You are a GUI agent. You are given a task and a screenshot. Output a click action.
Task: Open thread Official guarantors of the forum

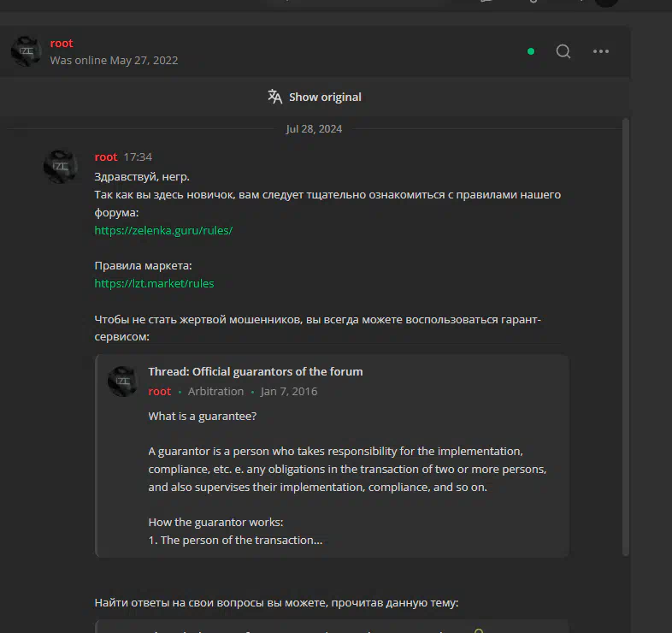pos(256,372)
